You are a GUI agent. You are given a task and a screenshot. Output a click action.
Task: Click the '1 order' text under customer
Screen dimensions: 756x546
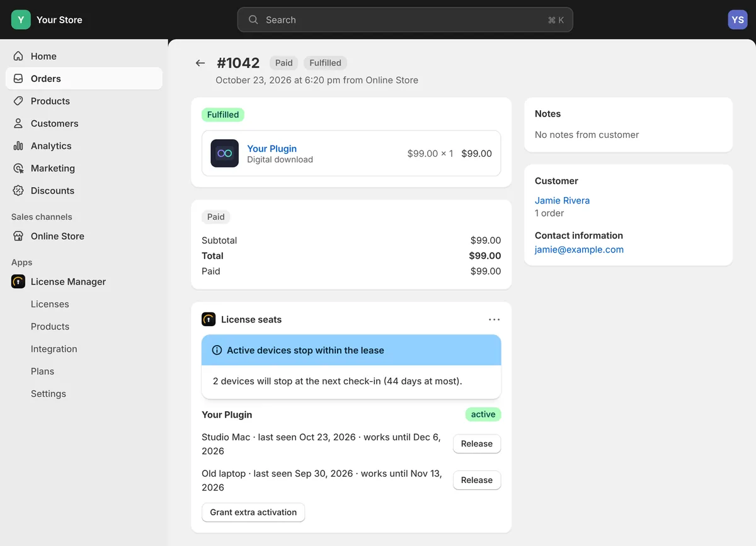pos(549,213)
